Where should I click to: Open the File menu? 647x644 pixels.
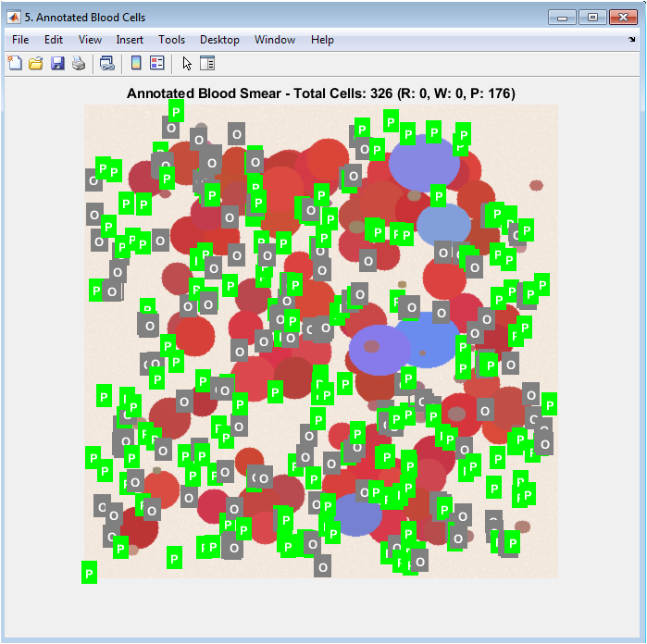coord(20,40)
